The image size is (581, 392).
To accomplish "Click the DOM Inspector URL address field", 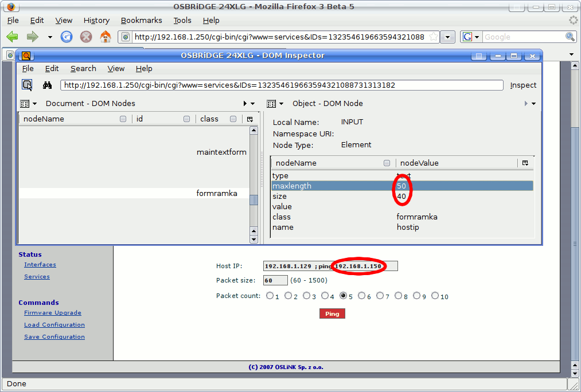I will coord(282,85).
